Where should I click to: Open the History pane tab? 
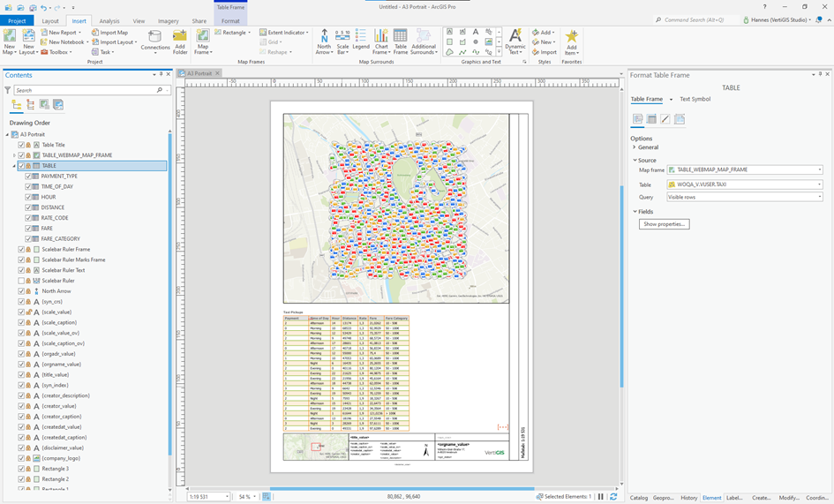[688, 498]
